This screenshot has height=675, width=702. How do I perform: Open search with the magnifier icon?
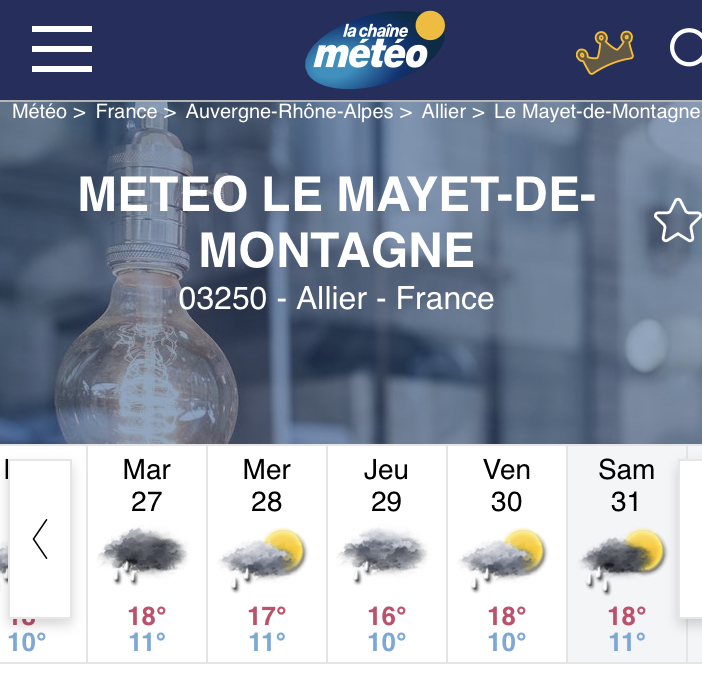coord(686,47)
